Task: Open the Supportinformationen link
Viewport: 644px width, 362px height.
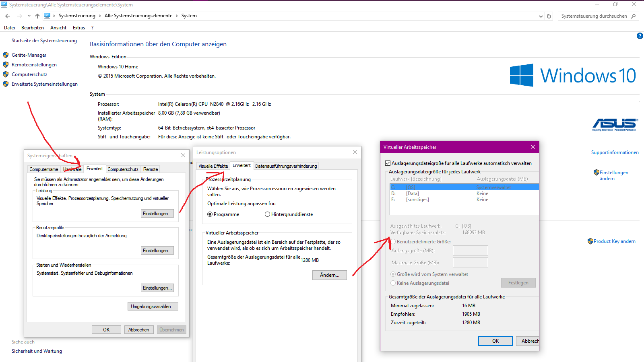Action: (x=615, y=152)
